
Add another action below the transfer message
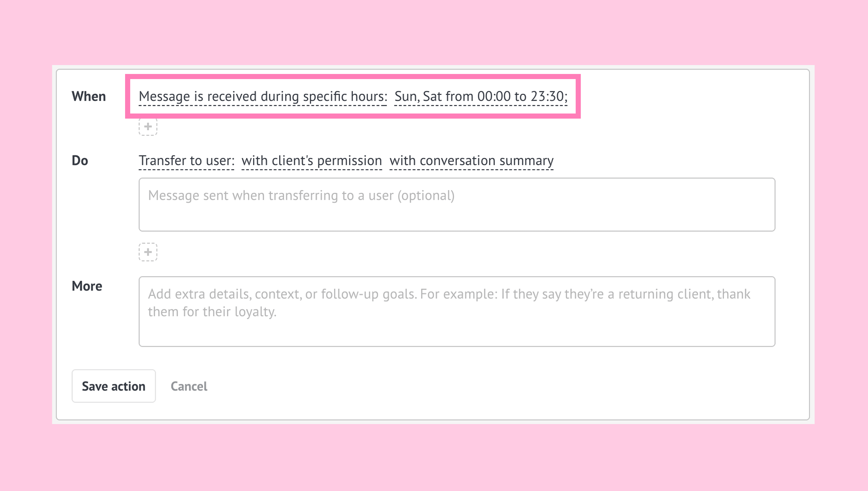point(148,252)
